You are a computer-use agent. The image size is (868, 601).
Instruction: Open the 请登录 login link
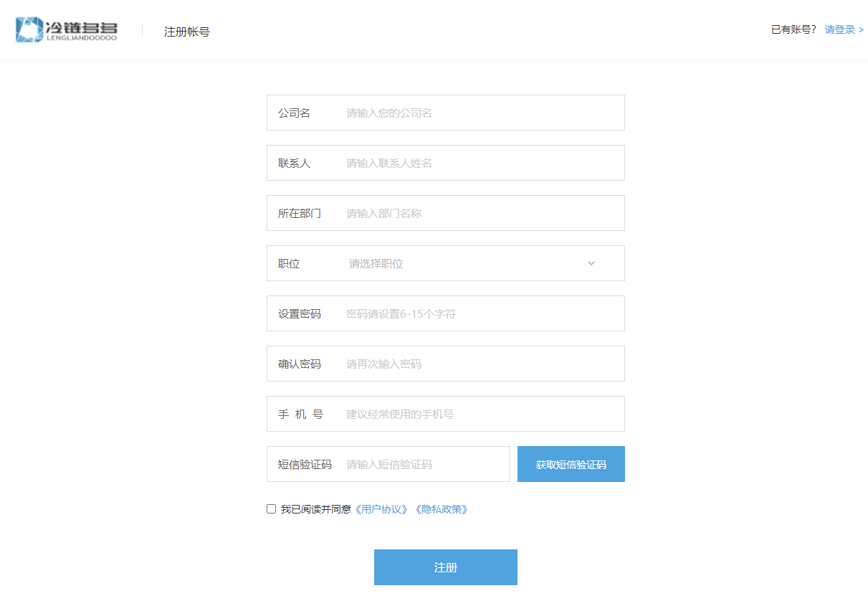pyautogui.click(x=844, y=29)
